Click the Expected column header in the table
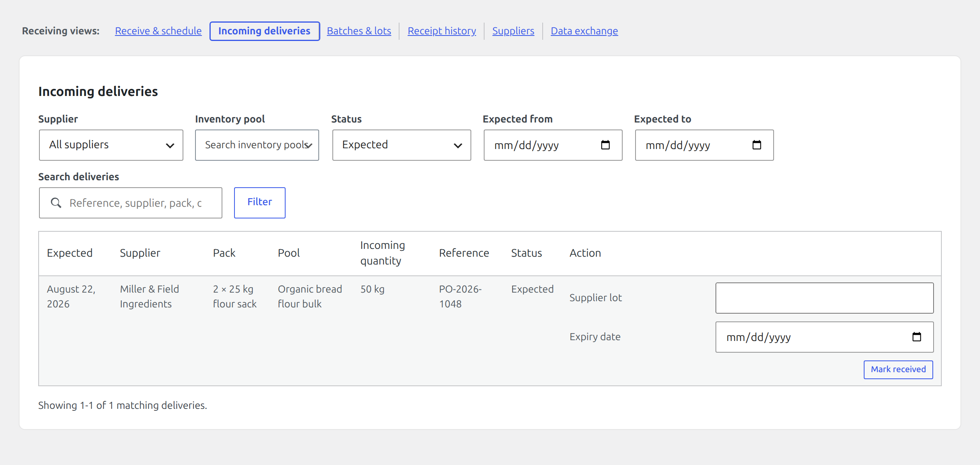Screen dimensions: 980x465 69,253
